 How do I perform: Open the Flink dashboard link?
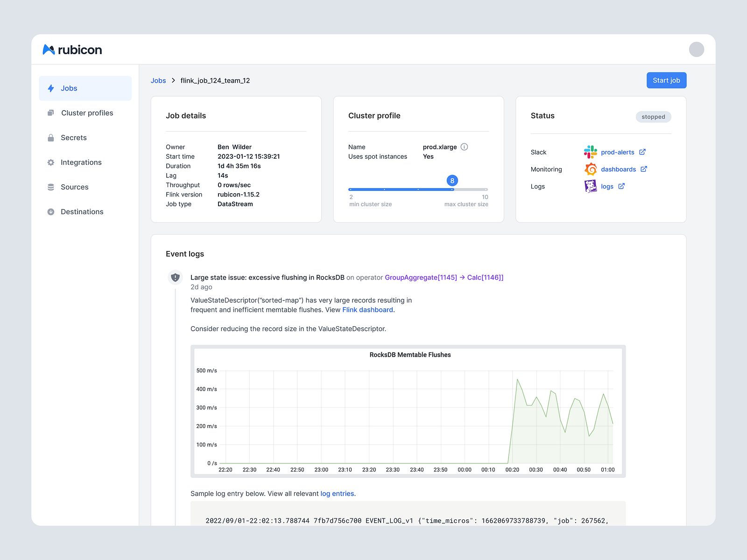367,309
